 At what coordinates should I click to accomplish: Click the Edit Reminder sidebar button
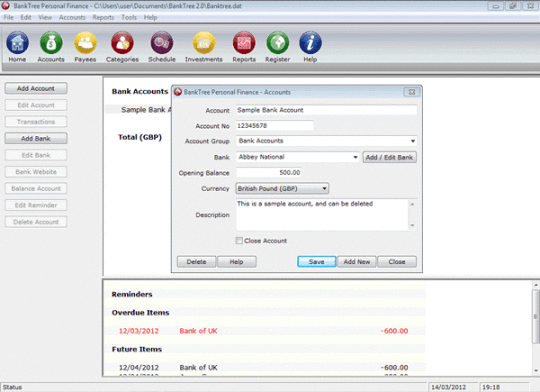[x=36, y=205]
